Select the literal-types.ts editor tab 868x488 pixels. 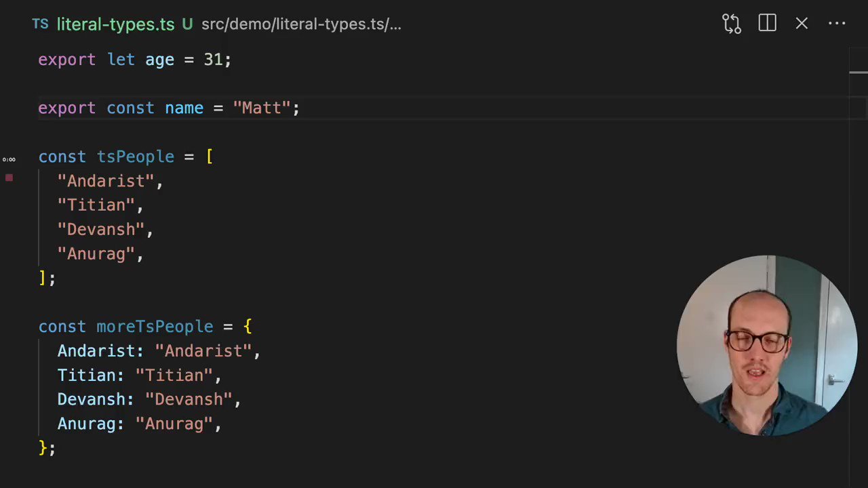pos(115,24)
